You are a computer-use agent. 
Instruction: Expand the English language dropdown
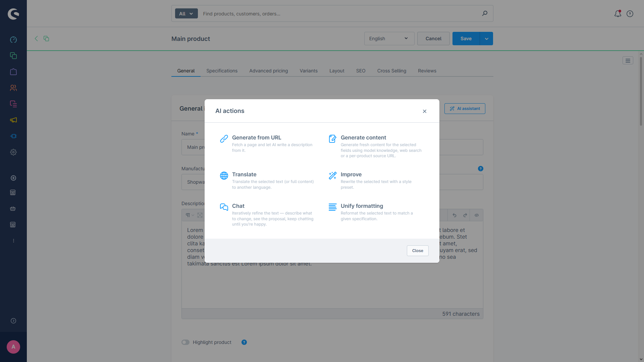click(x=389, y=39)
